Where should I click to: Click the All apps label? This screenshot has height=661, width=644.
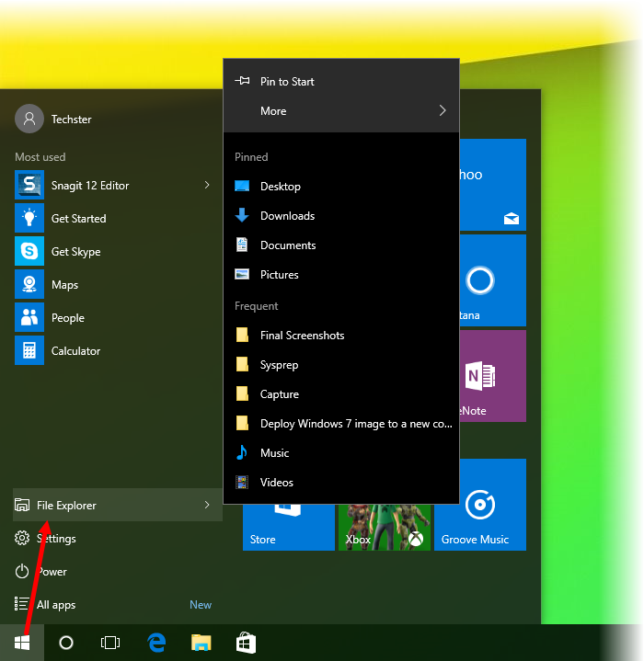click(56, 605)
